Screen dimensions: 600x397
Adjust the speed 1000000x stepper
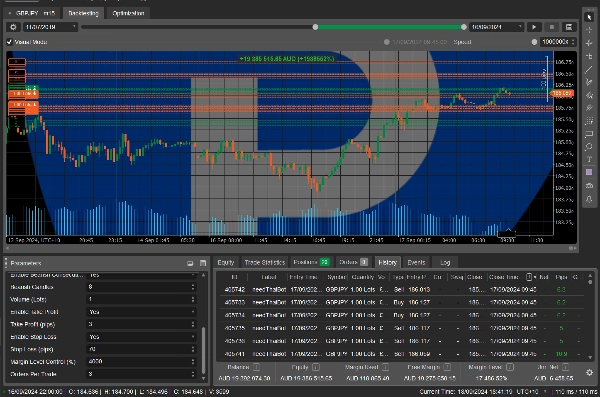[x=573, y=42]
